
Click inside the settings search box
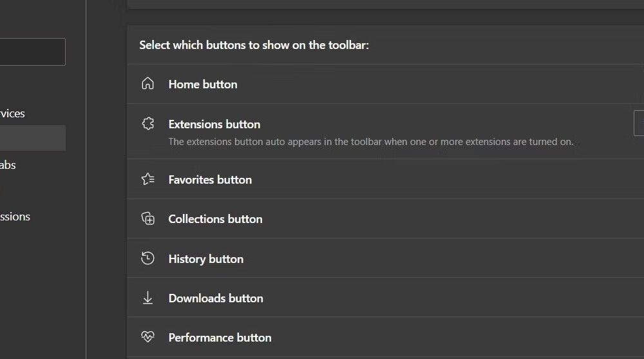tap(32, 52)
